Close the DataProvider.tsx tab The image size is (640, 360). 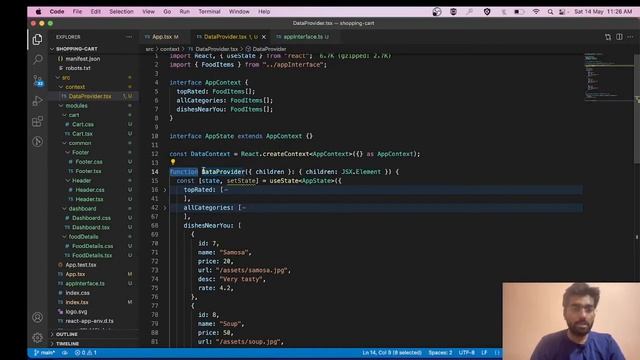(x=264, y=37)
